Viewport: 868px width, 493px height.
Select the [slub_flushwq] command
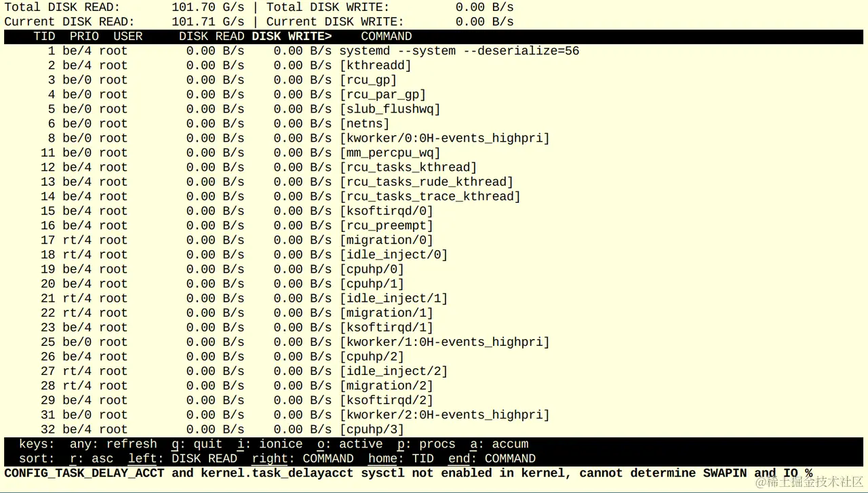(x=390, y=109)
